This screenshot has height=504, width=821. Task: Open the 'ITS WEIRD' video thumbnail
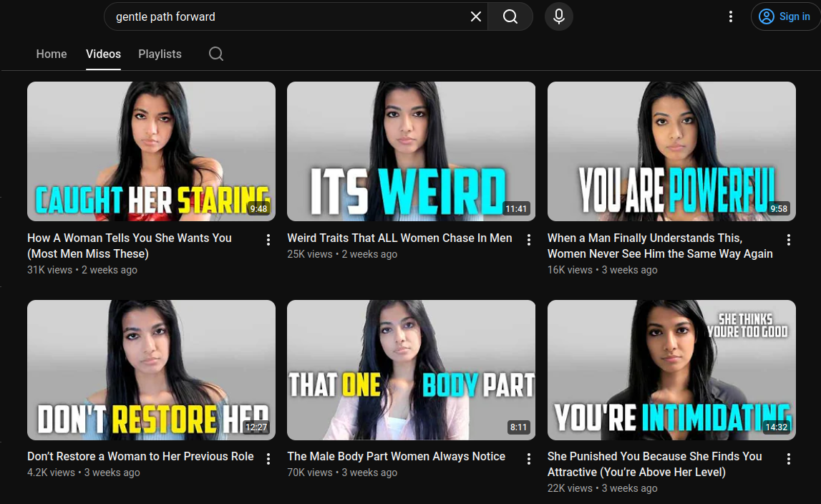pos(411,151)
